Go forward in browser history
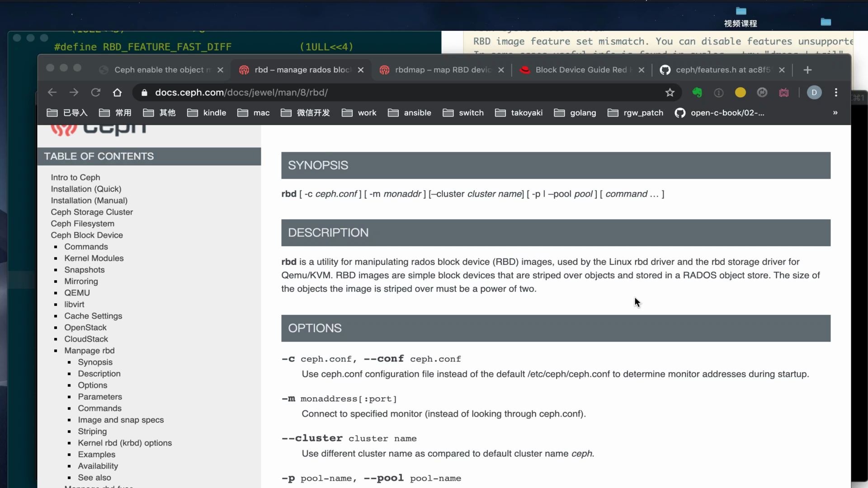This screenshot has width=868, height=488. click(x=74, y=93)
